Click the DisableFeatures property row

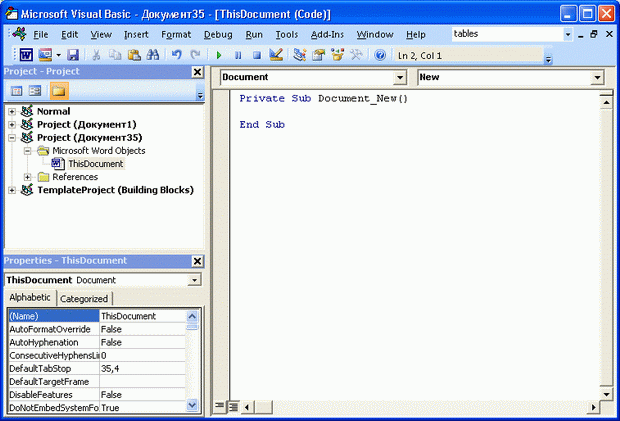[x=97, y=395]
